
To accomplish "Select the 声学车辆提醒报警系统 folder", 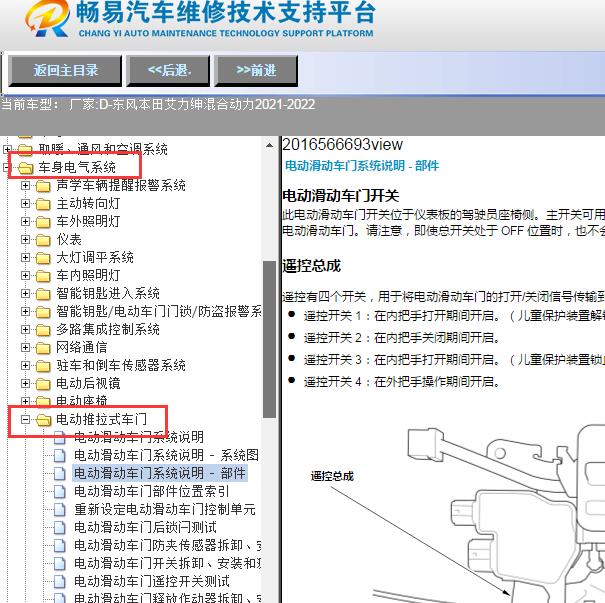I will [x=121, y=185].
